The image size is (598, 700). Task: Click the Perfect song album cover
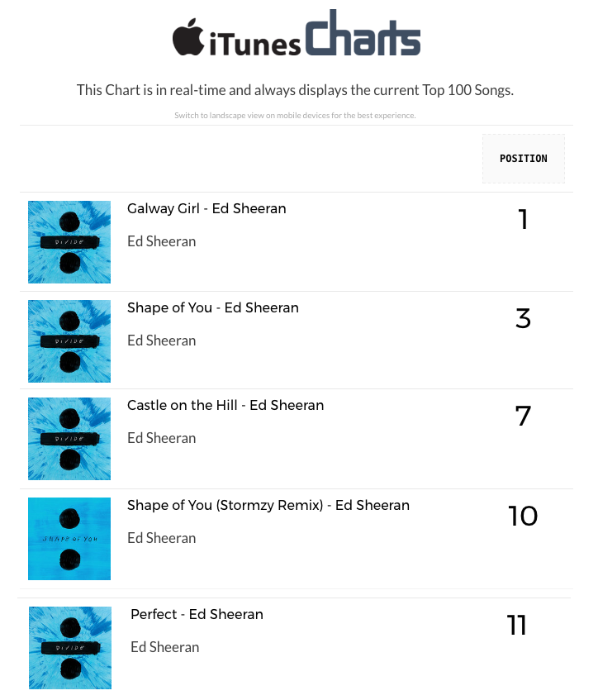click(70, 648)
